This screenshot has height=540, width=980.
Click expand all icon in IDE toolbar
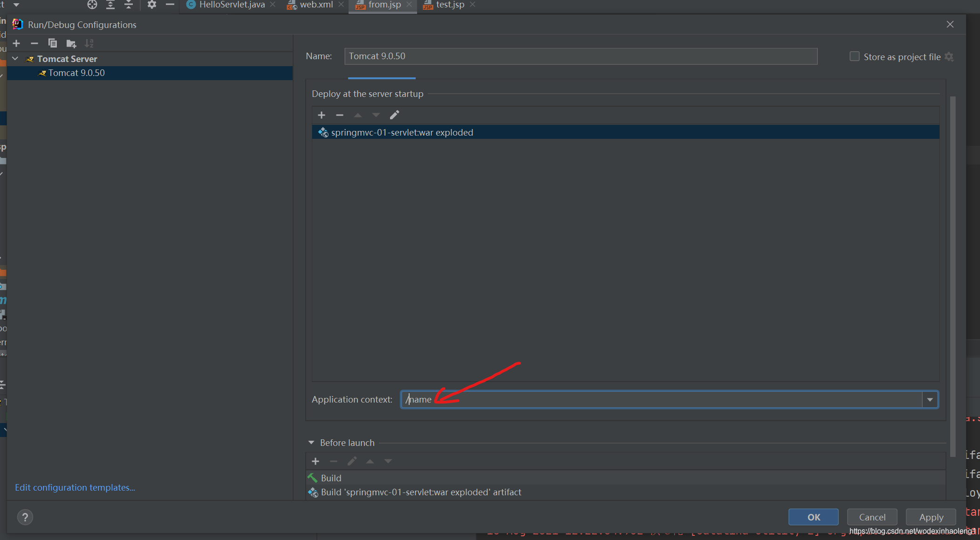point(110,5)
